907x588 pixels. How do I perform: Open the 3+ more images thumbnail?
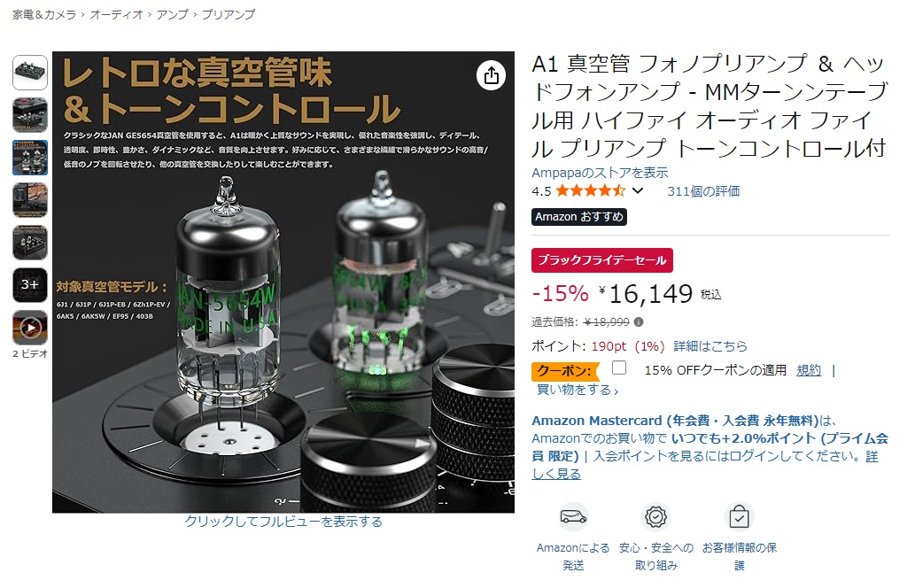point(30,285)
